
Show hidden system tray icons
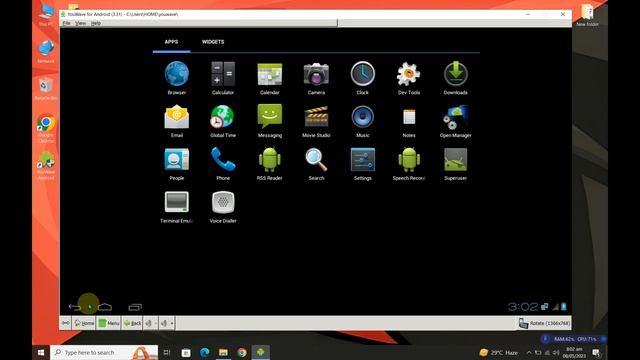click(529, 353)
